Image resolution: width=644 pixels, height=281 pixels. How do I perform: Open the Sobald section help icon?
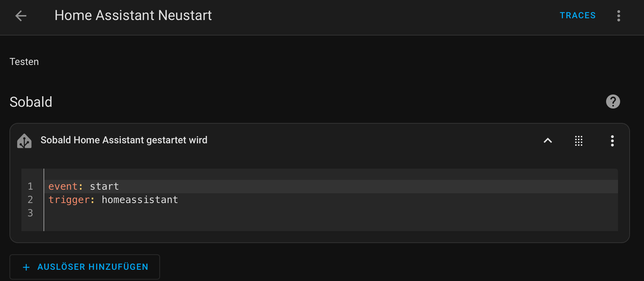613,102
